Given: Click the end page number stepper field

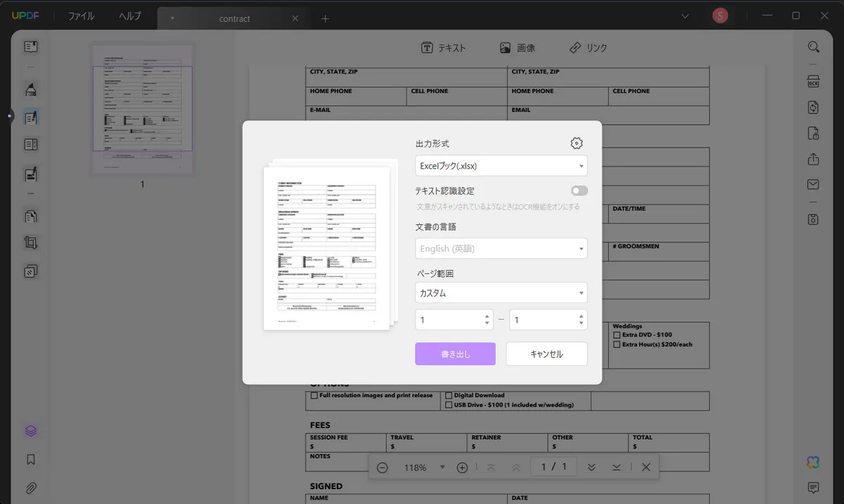Looking at the screenshot, I should coord(548,320).
